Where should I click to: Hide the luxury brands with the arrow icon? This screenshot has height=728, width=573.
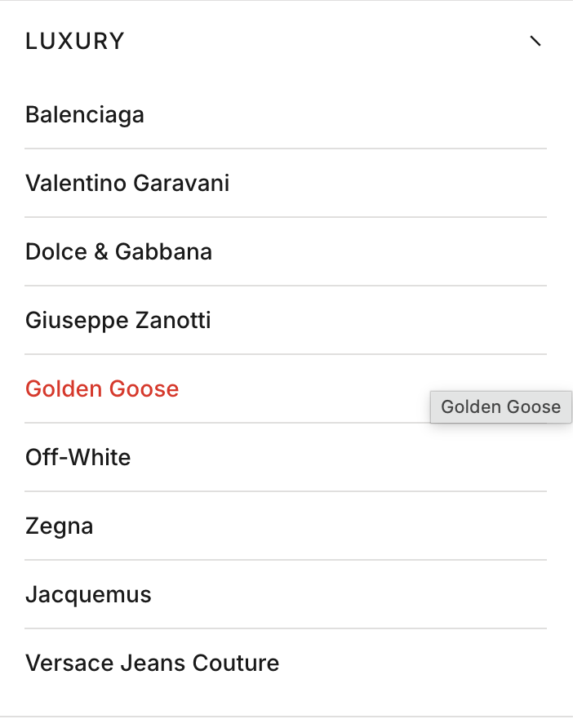pos(535,42)
